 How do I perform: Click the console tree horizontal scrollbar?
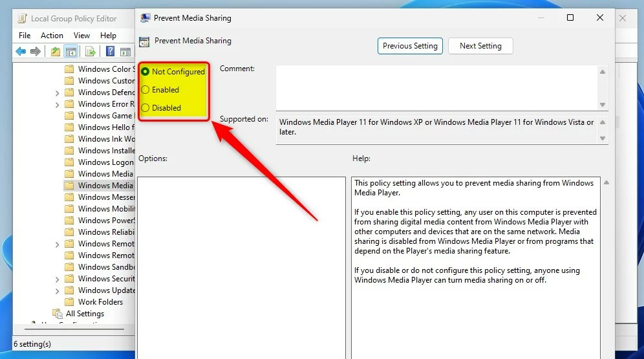coord(74,329)
